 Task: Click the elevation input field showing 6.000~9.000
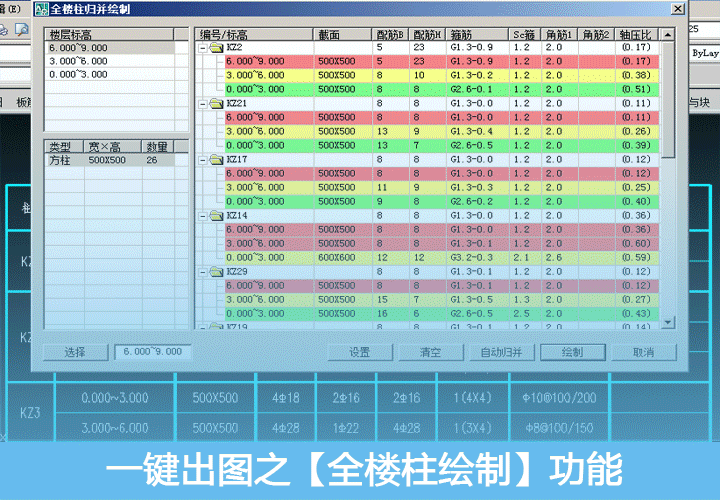click(152, 352)
